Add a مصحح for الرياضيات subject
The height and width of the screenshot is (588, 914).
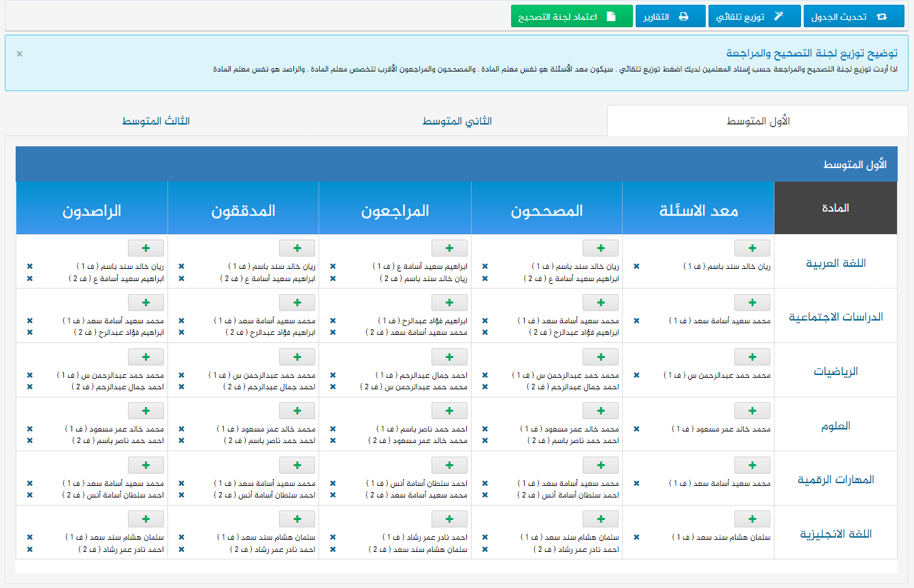tap(600, 357)
